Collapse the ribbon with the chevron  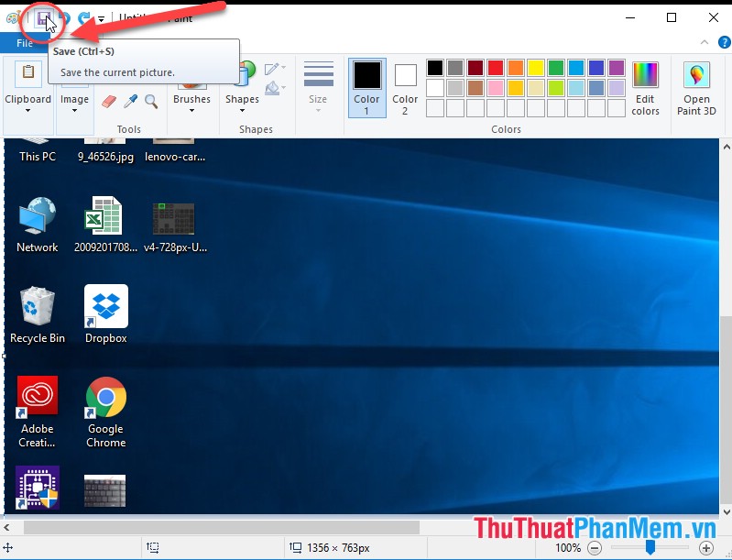point(704,42)
